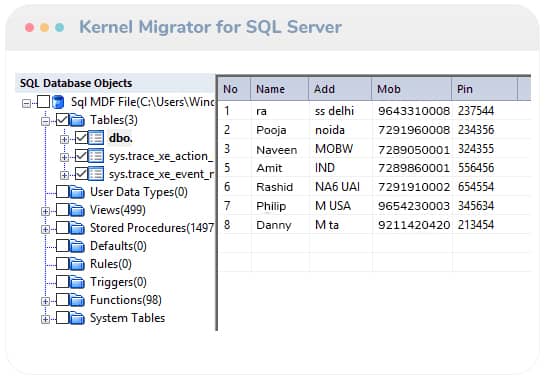Check the System Tables checkbox

(62, 318)
